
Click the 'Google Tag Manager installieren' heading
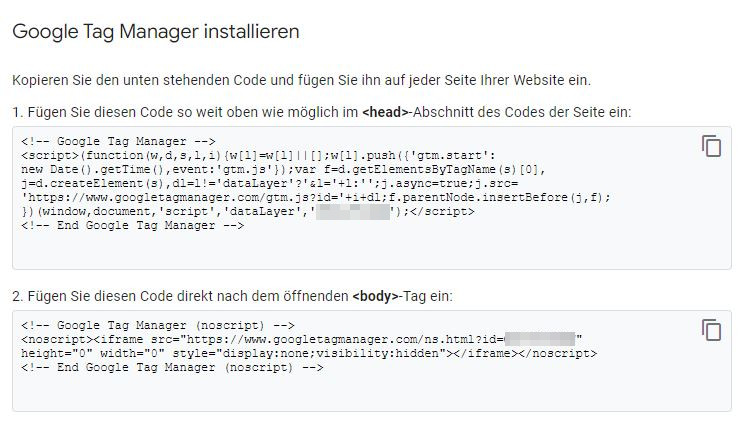[x=156, y=31]
